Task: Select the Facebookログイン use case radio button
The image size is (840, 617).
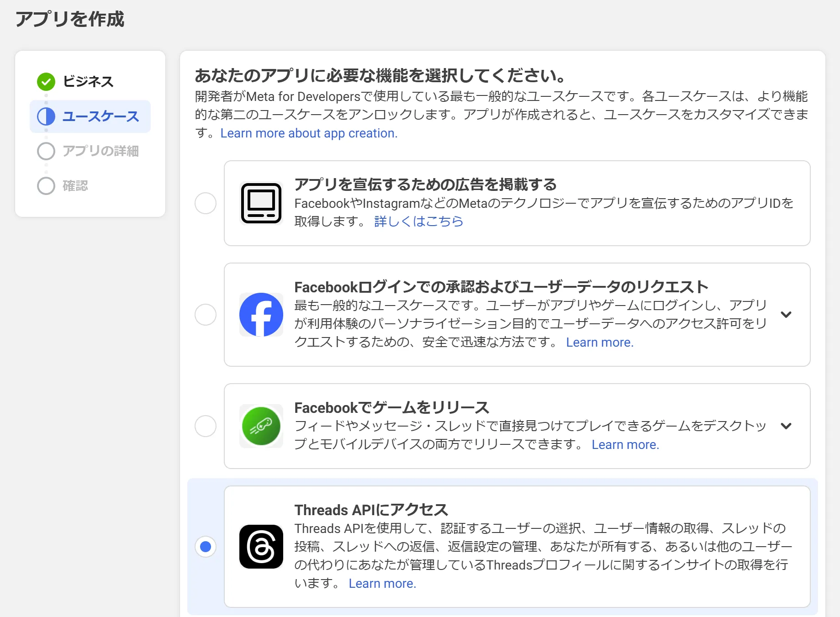Action: coord(206,314)
